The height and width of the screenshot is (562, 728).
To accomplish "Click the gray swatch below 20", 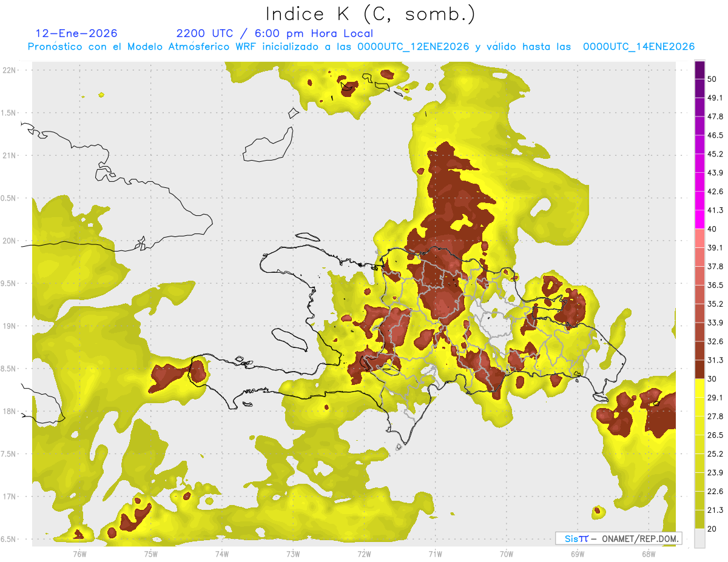I will click(700, 538).
